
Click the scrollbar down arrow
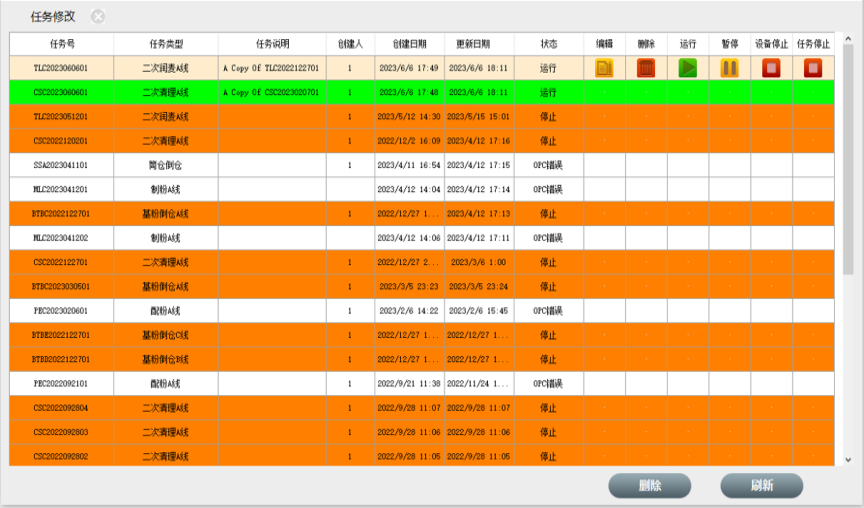click(848, 459)
